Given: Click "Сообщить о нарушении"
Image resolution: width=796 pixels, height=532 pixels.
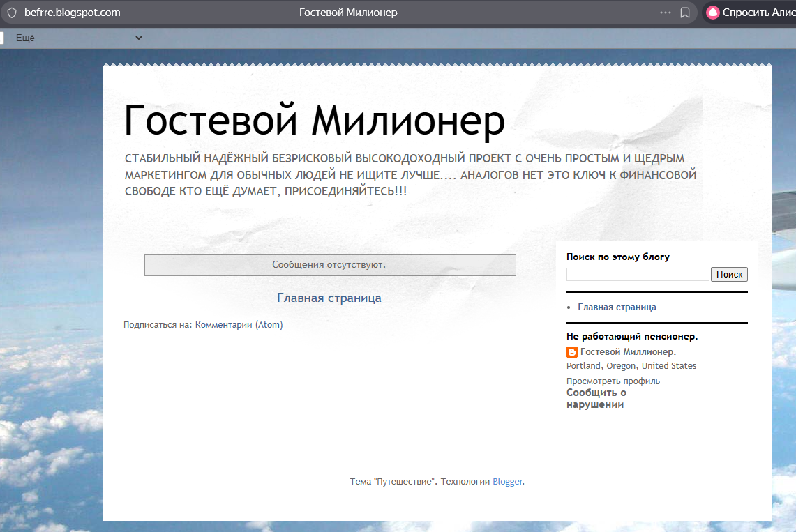Looking at the screenshot, I should point(596,398).
